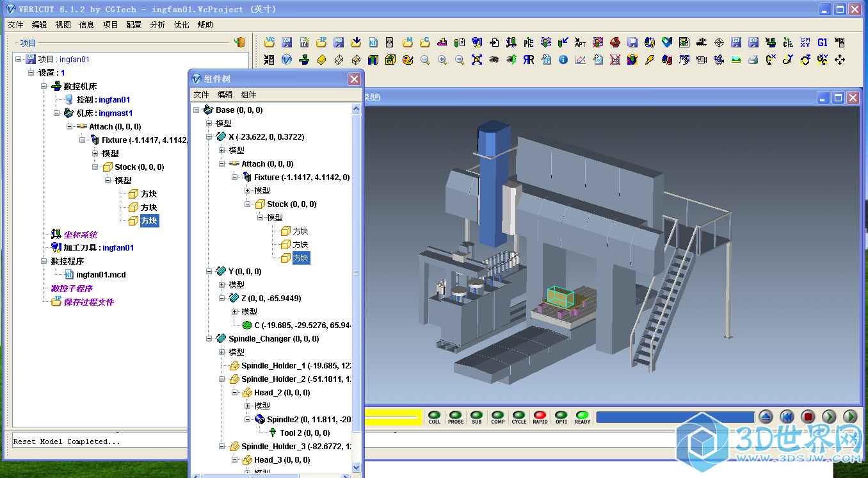Click the rotate about Y icon
The image size is (868, 478).
(x=787, y=60)
